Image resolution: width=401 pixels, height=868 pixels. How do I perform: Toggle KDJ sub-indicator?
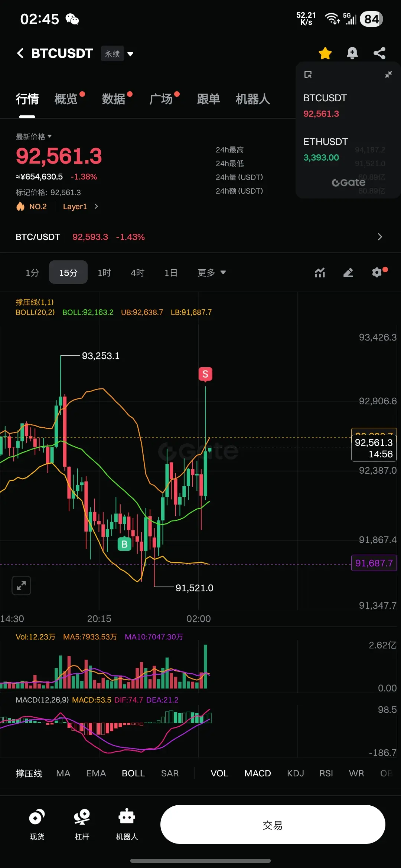click(x=296, y=773)
